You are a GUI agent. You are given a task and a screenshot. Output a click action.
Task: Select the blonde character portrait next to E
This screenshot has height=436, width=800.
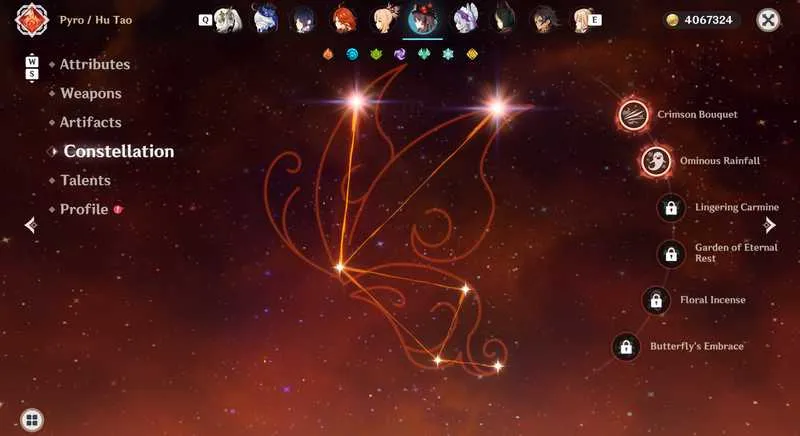tap(581, 20)
